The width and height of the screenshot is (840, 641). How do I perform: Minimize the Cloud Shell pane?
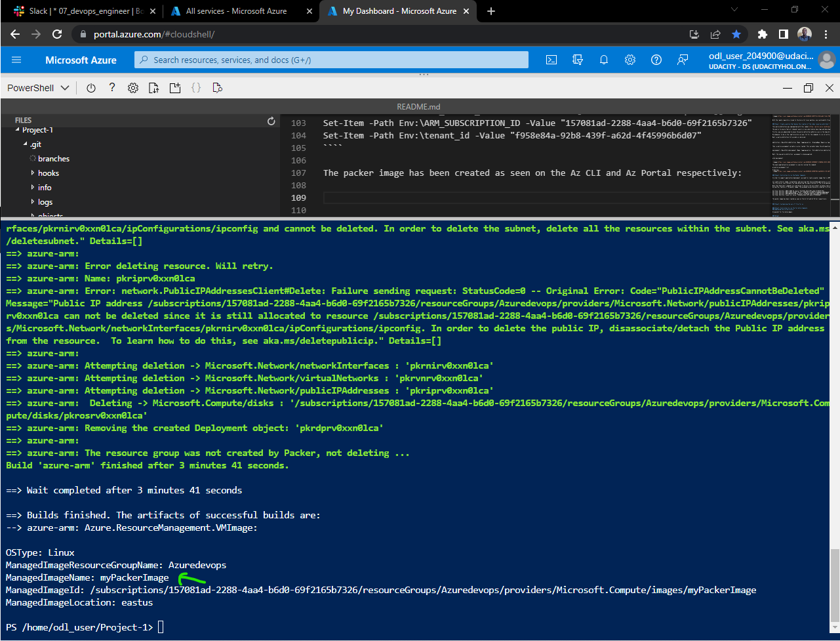pyautogui.click(x=788, y=87)
